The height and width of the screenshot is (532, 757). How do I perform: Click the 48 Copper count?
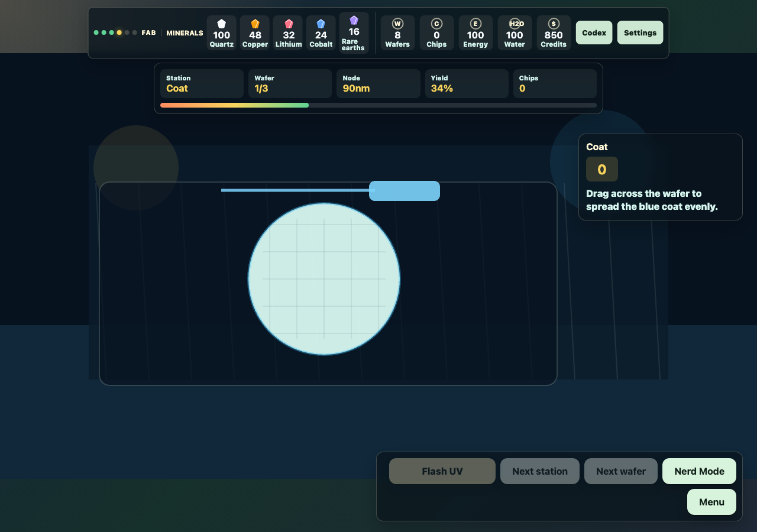tap(255, 35)
